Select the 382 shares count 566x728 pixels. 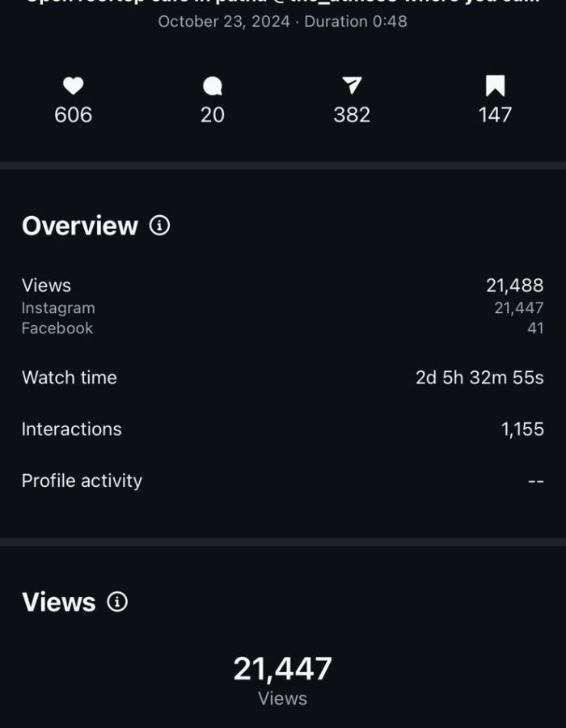point(352,115)
